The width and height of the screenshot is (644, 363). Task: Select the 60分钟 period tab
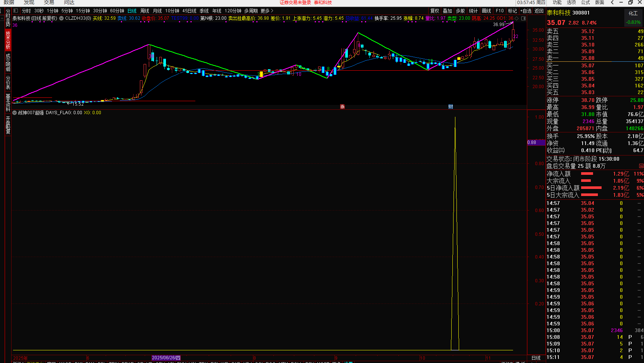click(117, 11)
